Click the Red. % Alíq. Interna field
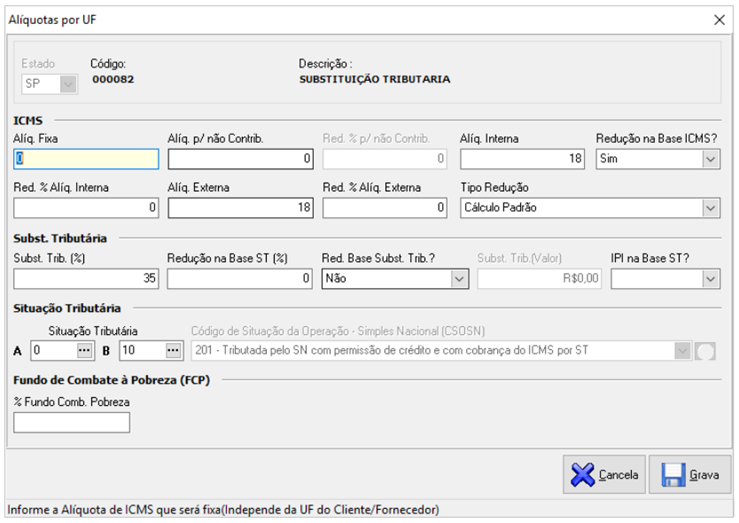Image resolution: width=739 pixels, height=523 pixels. [x=86, y=208]
